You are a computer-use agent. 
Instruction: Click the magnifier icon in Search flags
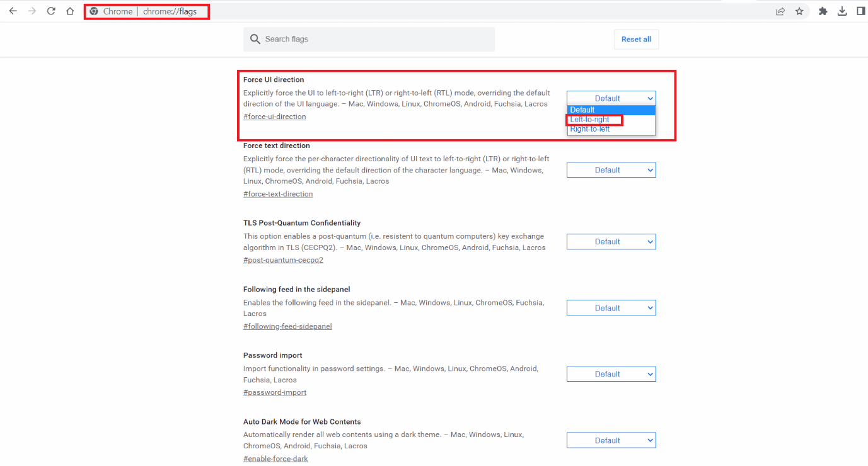255,39
